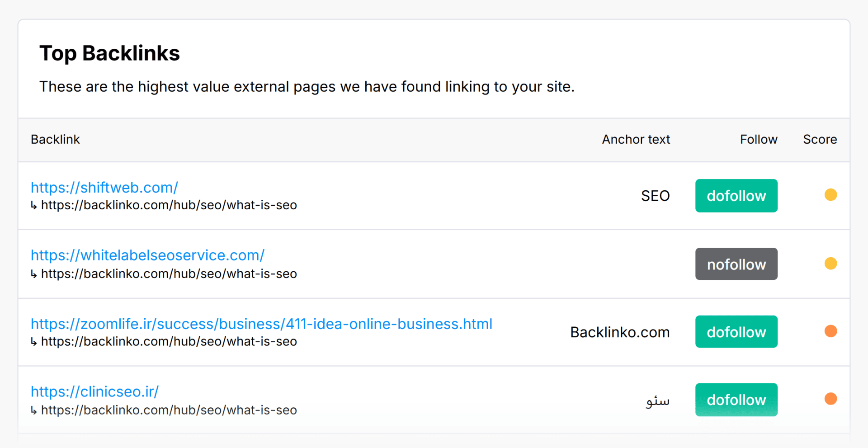Viewport: 868px width, 448px height.
Task: Click the Backlink column header
Action: click(55, 139)
